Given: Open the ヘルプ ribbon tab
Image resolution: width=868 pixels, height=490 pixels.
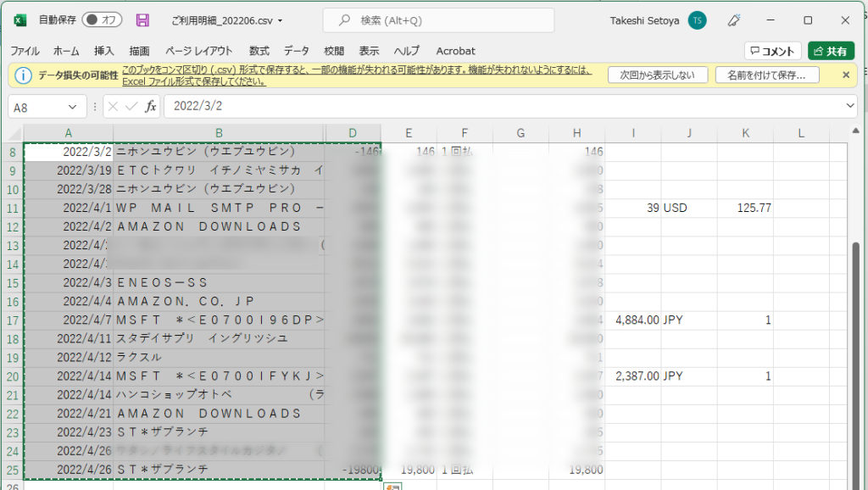Looking at the screenshot, I should coord(407,51).
